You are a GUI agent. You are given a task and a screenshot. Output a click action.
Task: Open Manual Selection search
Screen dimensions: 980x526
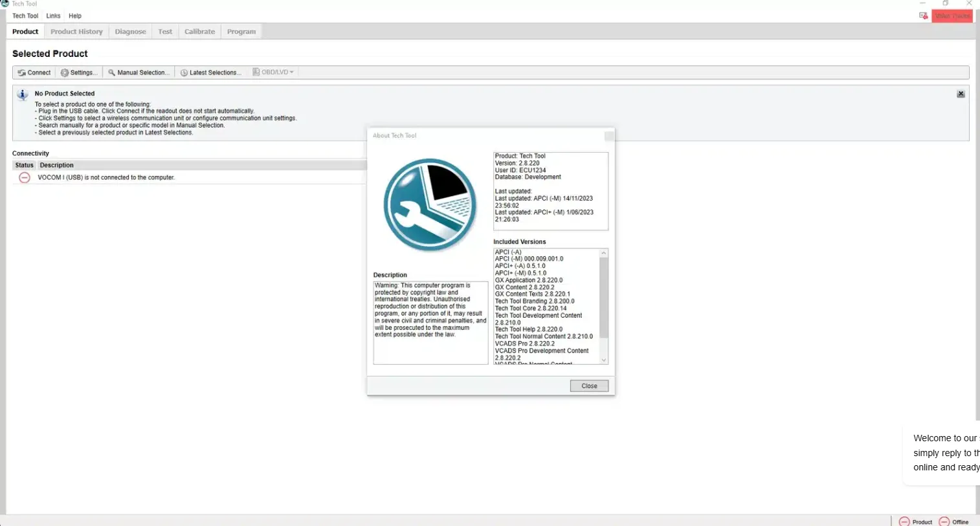(139, 72)
